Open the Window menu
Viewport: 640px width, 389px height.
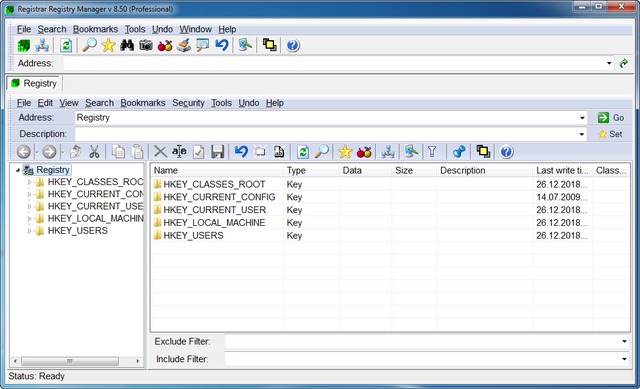pyautogui.click(x=196, y=29)
